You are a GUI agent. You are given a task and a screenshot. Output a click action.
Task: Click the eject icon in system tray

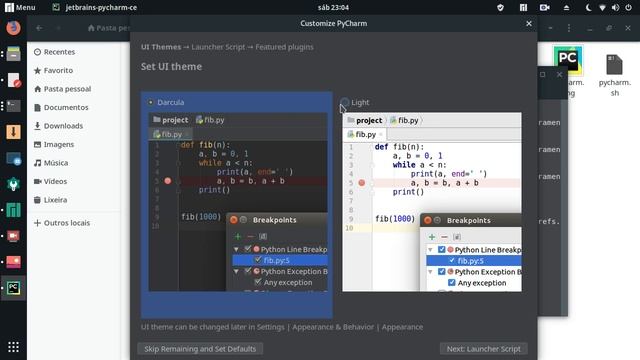click(567, 7)
